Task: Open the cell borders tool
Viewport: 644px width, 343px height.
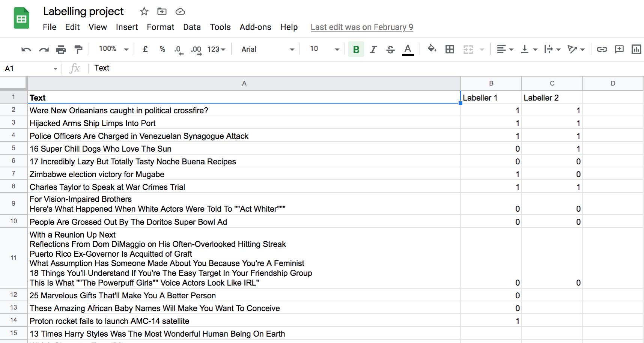Action: pyautogui.click(x=450, y=50)
